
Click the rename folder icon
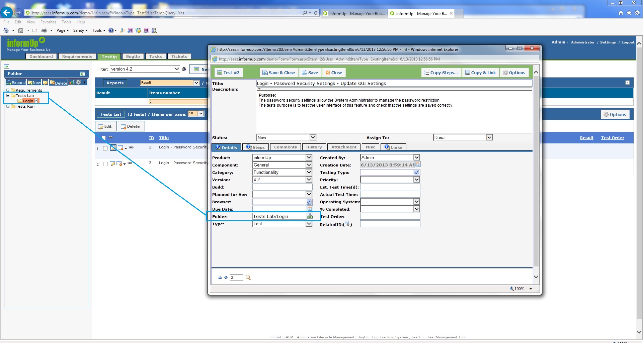pyautogui.click(x=45, y=83)
